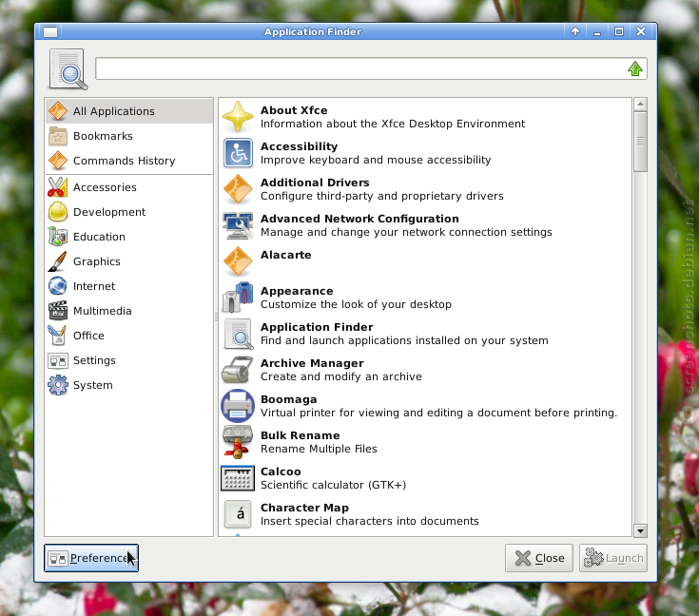The width and height of the screenshot is (699, 616).
Task: Select 'Create and modify an archive' text
Action: point(341,376)
